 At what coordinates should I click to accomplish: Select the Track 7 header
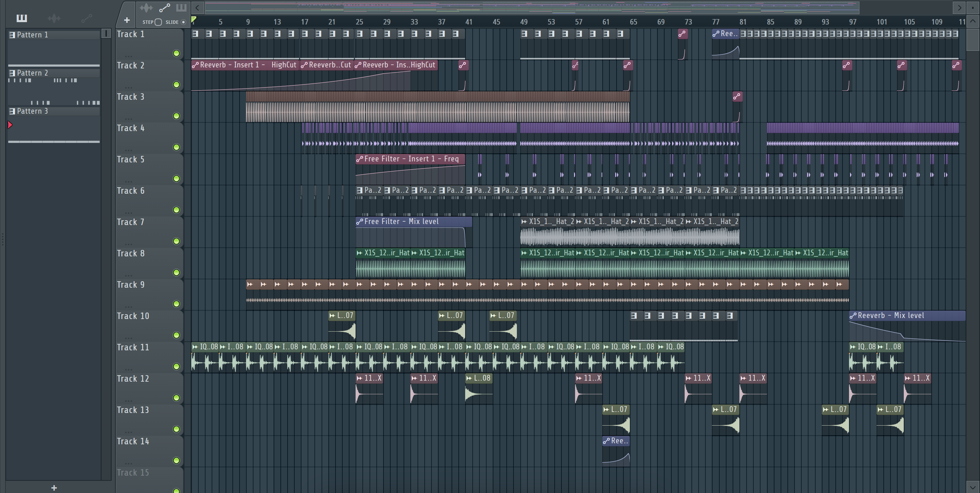149,232
